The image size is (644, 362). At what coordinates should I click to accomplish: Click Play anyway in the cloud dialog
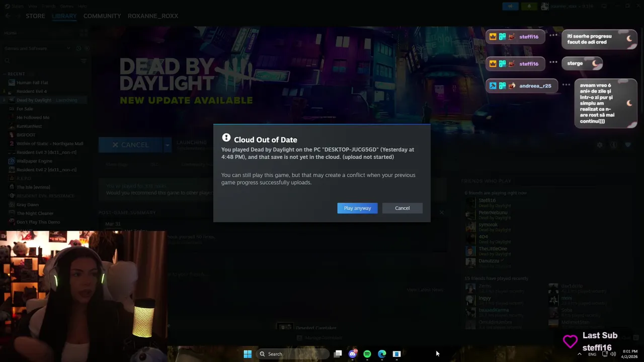pyautogui.click(x=357, y=208)
